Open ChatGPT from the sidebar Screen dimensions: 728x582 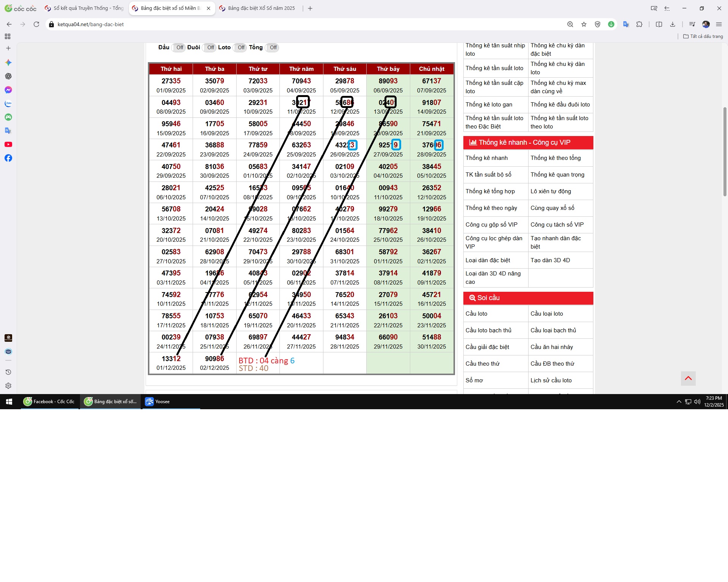(x=8, y=76)
